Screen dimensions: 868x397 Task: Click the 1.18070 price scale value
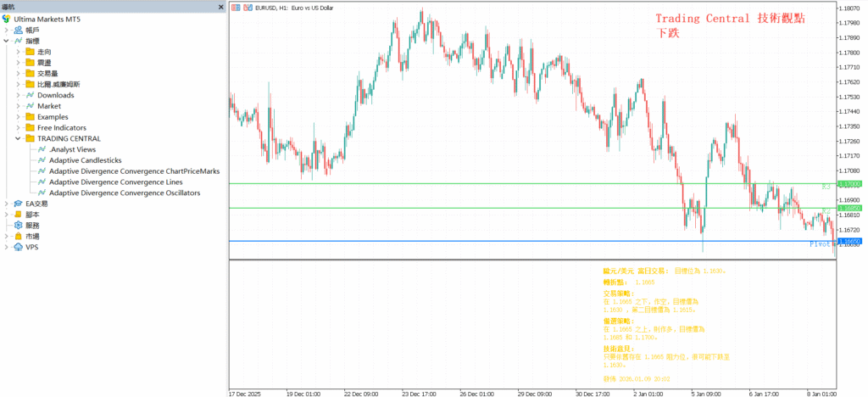tap(851, 8)
